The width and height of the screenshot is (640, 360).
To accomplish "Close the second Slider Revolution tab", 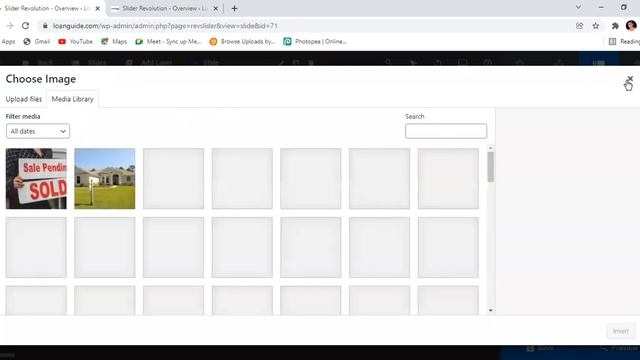I will point(216,8).
